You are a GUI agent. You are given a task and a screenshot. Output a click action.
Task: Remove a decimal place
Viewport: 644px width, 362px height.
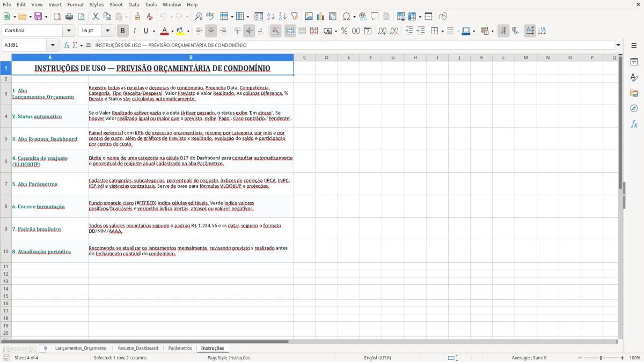394,31
